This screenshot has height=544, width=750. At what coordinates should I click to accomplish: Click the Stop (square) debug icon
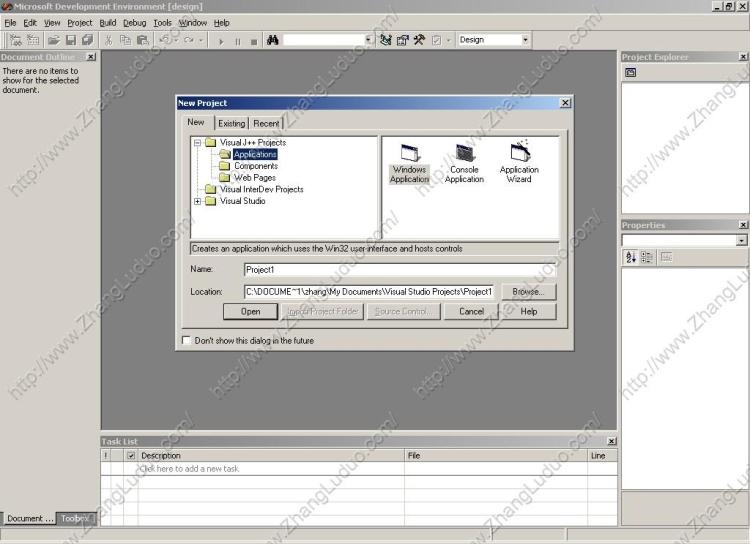click(x=254, y=41)
